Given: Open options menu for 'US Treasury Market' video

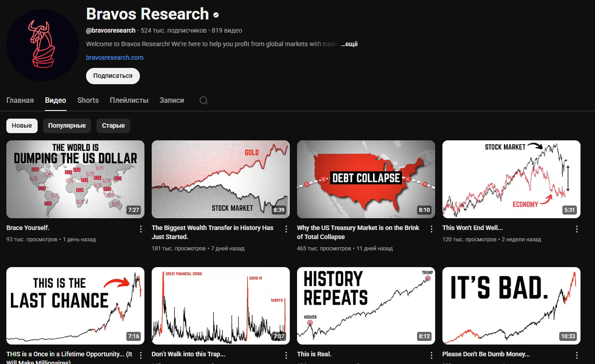Looking at the screenshot, I should pos(432,229).
